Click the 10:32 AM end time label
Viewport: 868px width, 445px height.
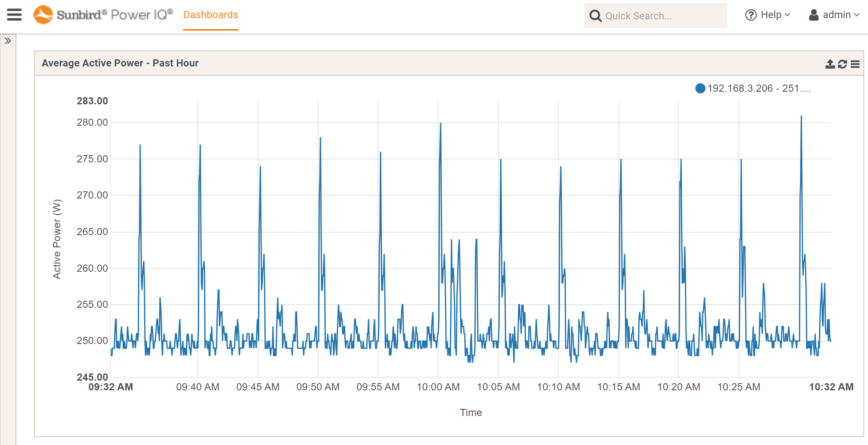pos(831,387)
